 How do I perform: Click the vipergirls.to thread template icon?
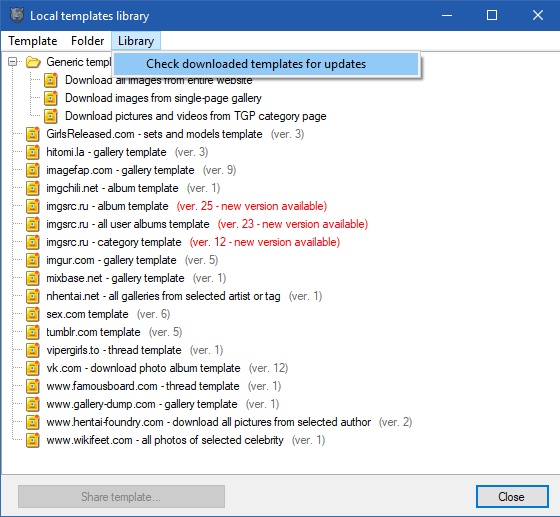click(32, 350)
